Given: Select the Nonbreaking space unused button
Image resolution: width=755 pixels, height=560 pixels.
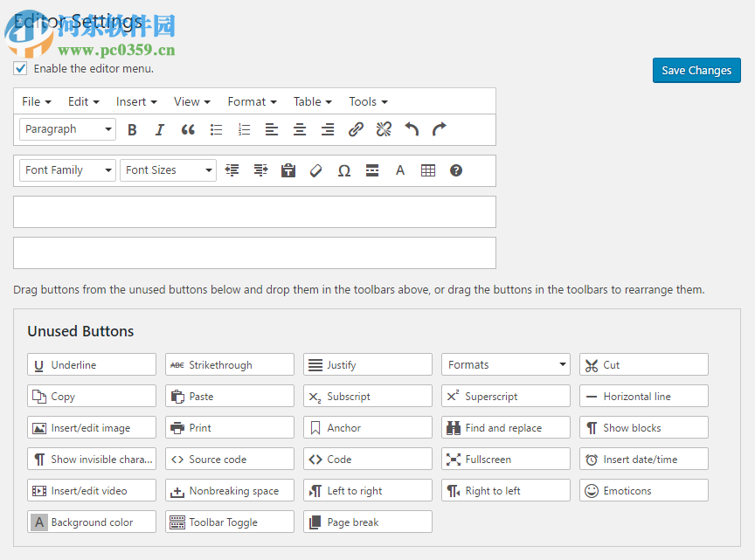Looking at the screenshot, I should pos(230,490).
